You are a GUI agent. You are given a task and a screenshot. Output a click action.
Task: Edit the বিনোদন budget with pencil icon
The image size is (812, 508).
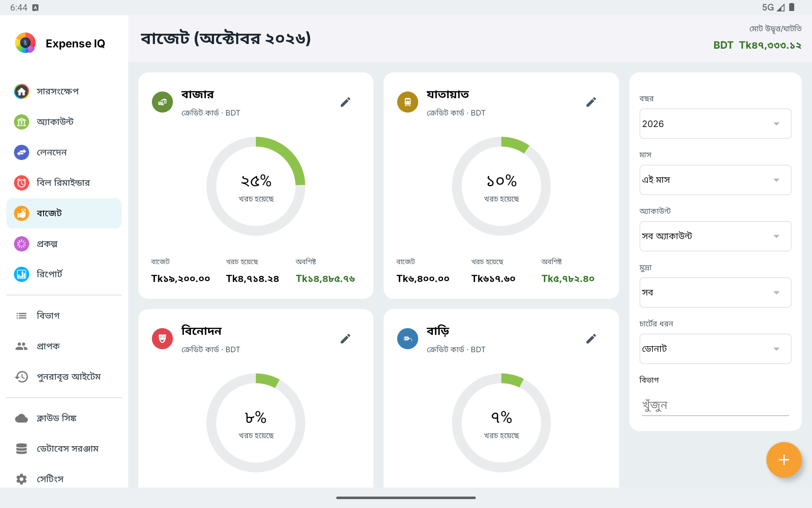click(x=346, y=339)
